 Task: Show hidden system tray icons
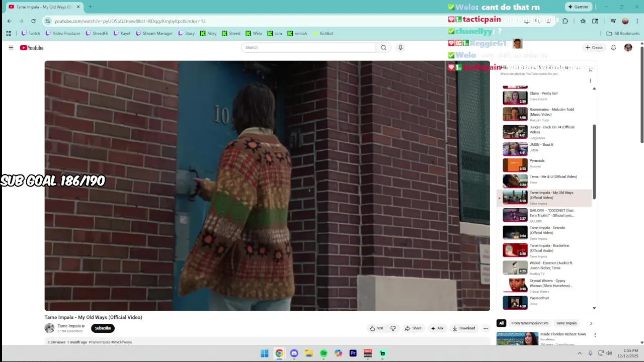point(580,353)
